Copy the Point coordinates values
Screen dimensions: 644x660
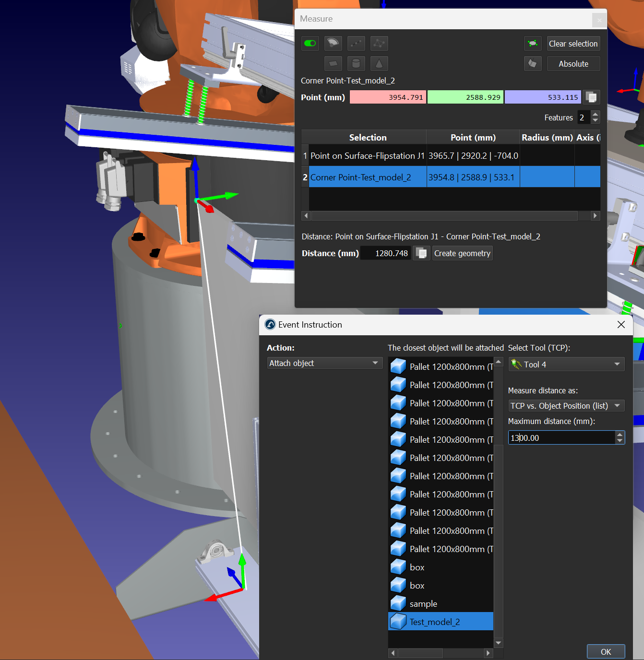coord(591,97)
